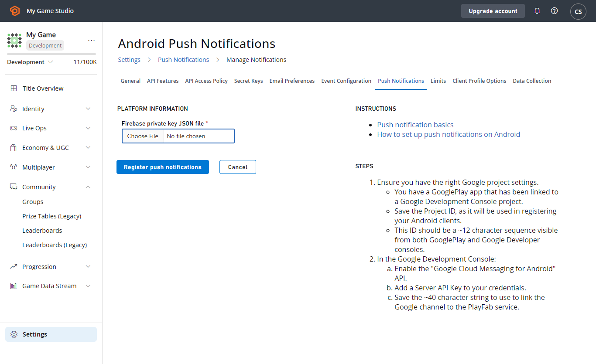This screenshot has width=596, height=364.
Task: Click the Multiplayer icon in sidebar
Action: point(14,167)
